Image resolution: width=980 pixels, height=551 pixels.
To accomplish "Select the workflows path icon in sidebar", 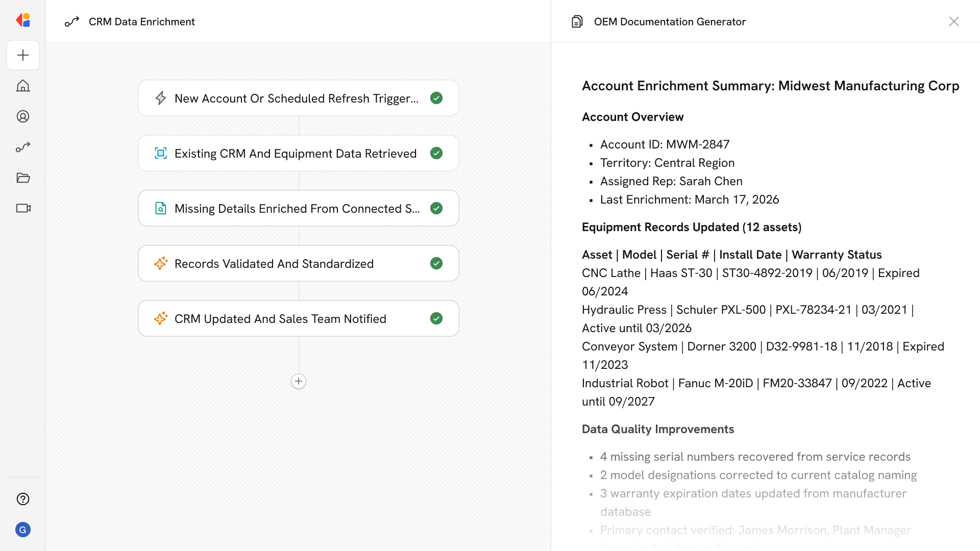I will point(23,147).
